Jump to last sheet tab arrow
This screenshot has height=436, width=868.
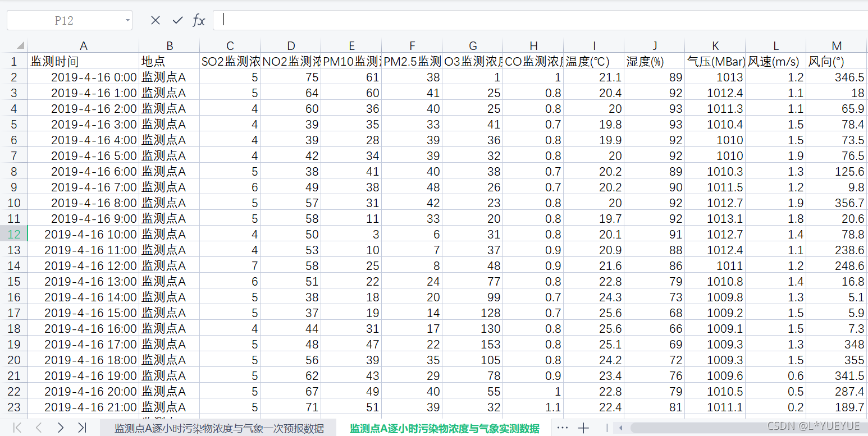click(x=82, y=428)
